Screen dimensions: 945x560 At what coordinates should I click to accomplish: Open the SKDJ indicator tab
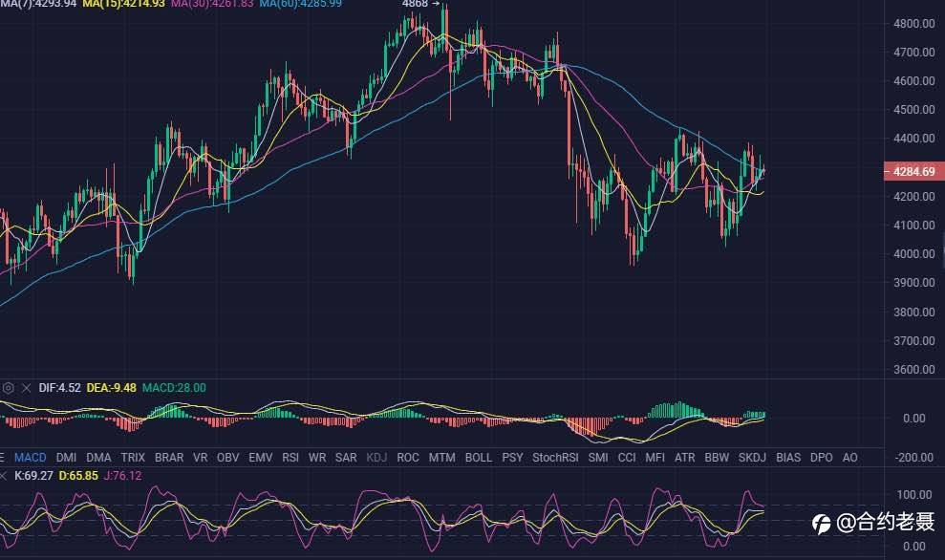[752, 458]
